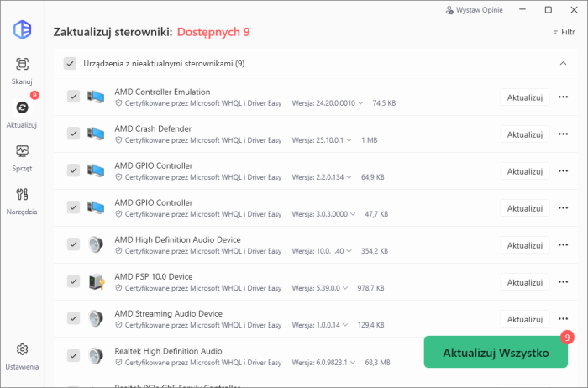Image resolution: width=588 pixels, height=388 pixels.
Task: Select the 'AMD PSP 10.0 Device' name
Action: click(x=154, y=276)
